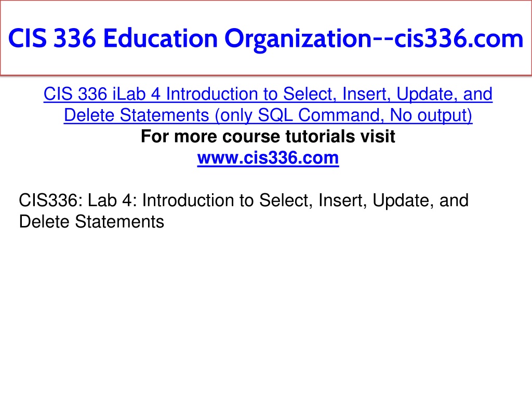This screenshot has height=399, width=532.
Task: Click the word 'Education' in the title
Action: (160, 38)
